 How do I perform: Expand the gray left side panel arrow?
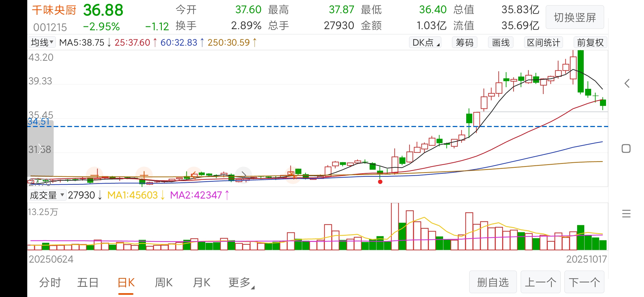(40, 148)
